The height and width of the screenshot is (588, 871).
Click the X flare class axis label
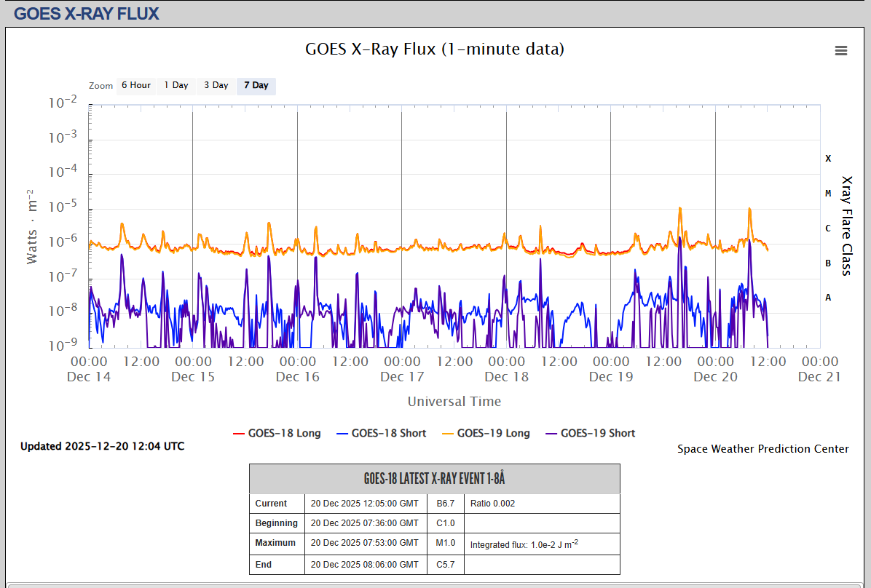point(828,158)
